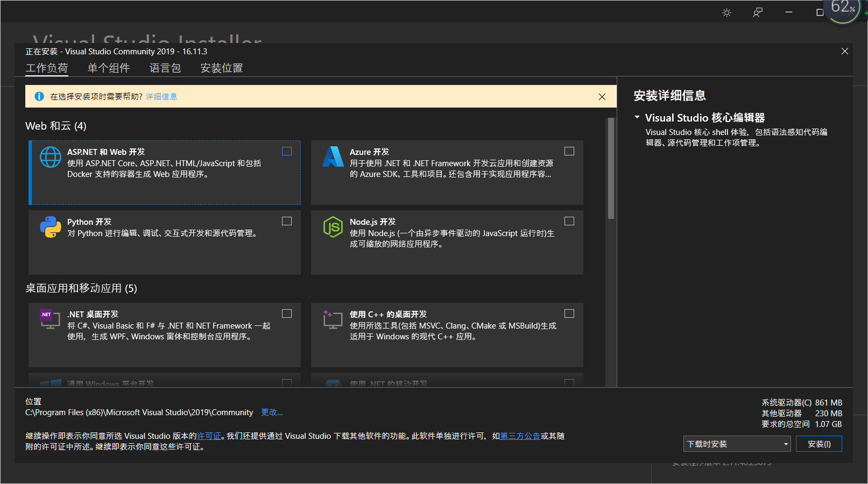Collapse Visual Studio 核心编辑器 section
Screen dimensions: 868x484
[x=637, y=117]
